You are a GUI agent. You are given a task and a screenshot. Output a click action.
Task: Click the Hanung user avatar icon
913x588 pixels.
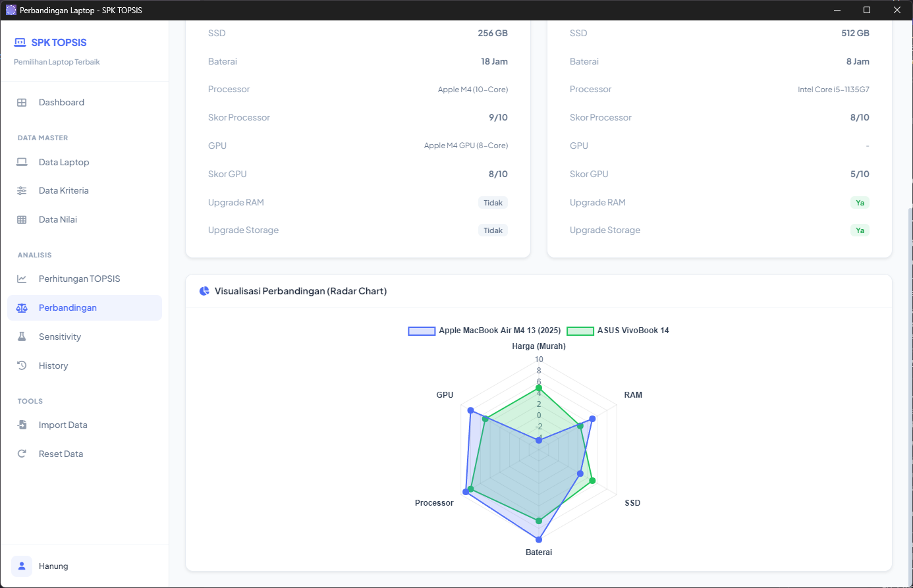[22, 566]
